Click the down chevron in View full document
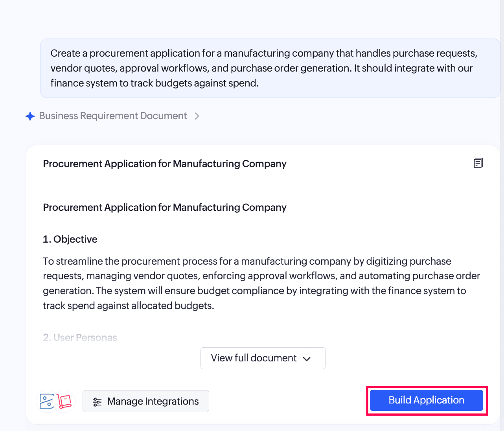504x431 pixels. 307,359
